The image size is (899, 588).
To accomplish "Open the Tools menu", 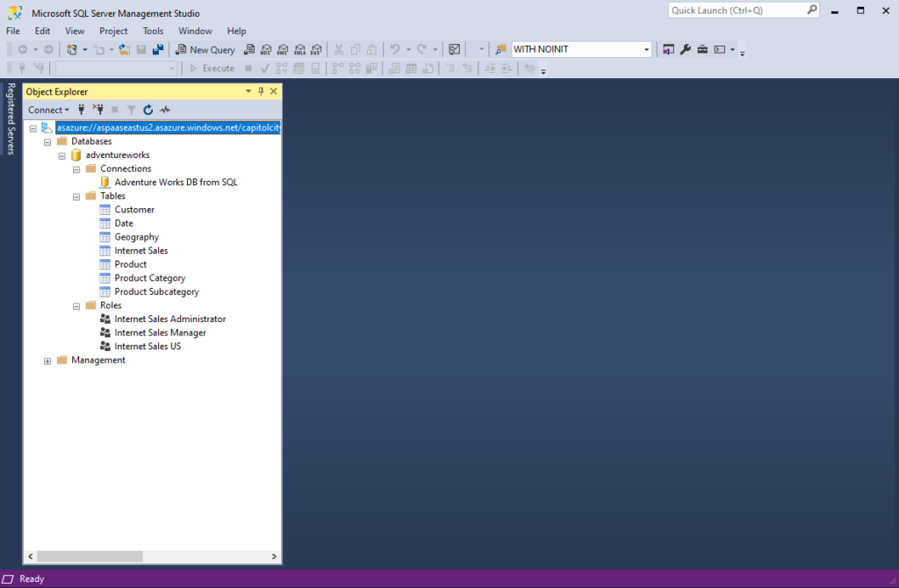I will 153,31.
